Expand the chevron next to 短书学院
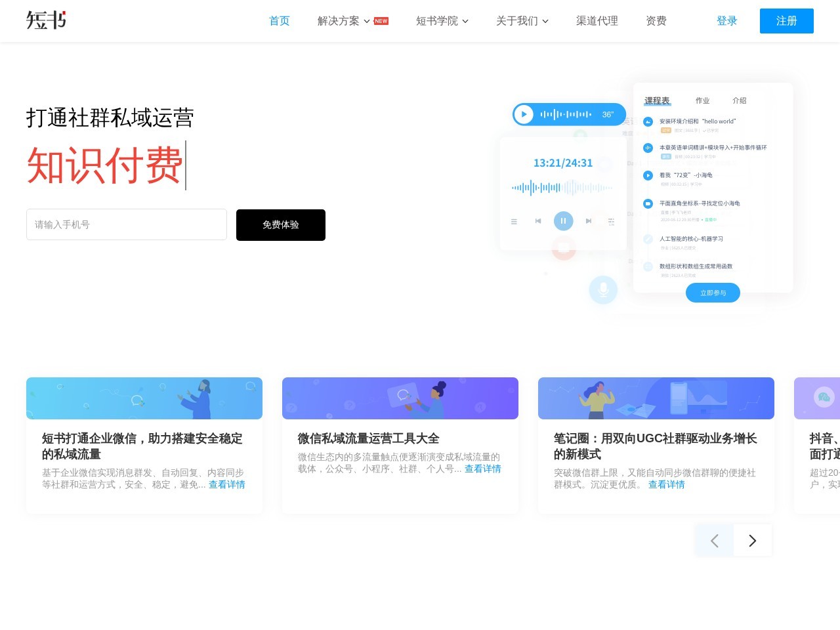 (x=465, y=21)
